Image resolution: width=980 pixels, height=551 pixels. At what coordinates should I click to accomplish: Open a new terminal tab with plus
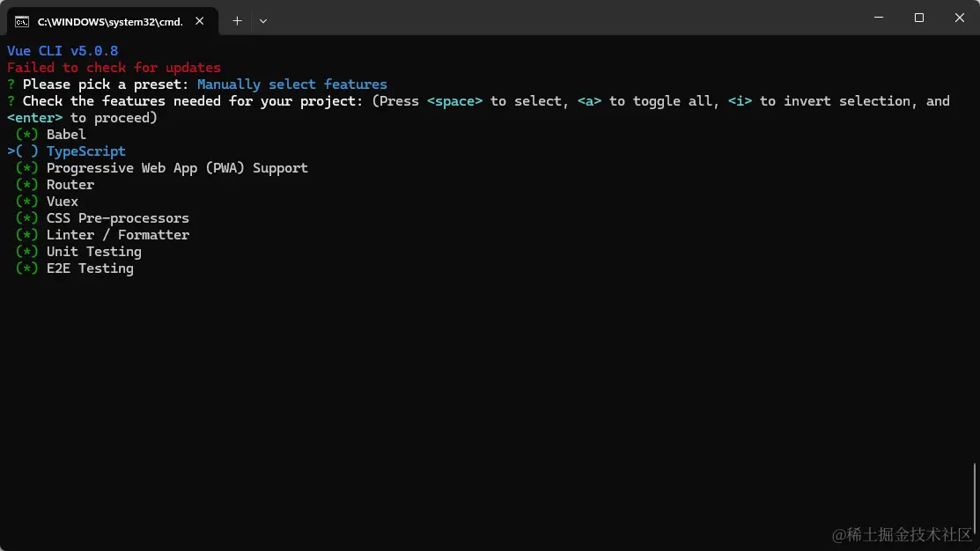pyautogui.click(x=237, y=21)
